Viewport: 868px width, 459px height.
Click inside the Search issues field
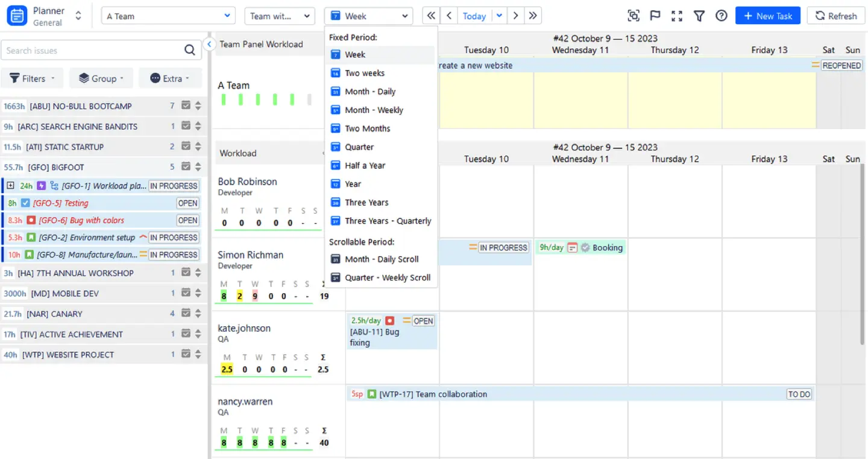click(96, 50)
